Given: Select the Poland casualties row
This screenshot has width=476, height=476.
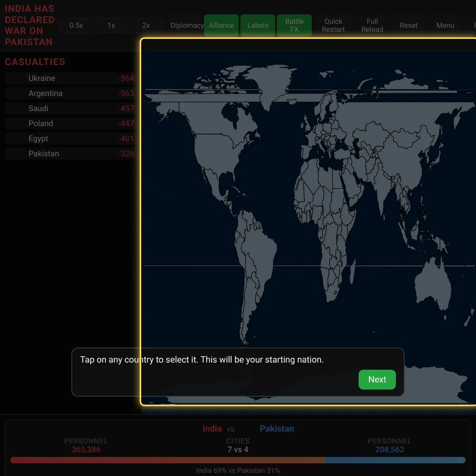Looking at the screenshot, I should click(70, 123).
